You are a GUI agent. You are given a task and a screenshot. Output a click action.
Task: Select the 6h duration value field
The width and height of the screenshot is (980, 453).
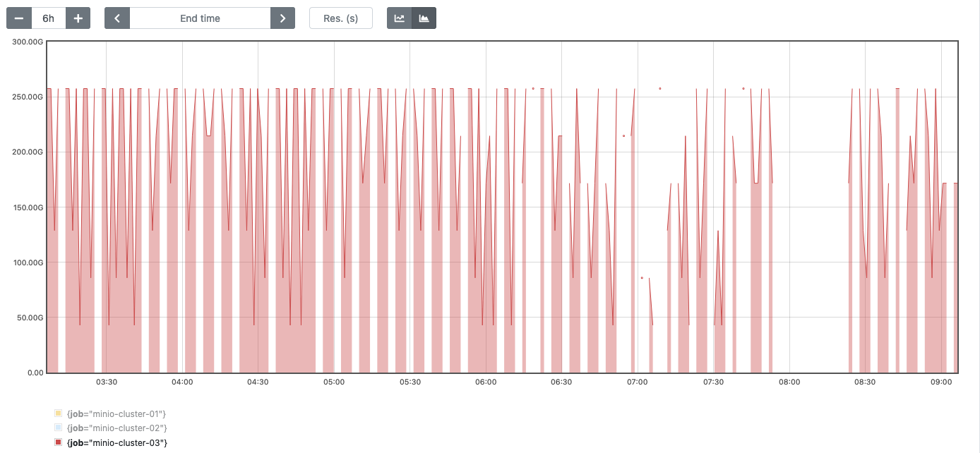click(48, 18)
